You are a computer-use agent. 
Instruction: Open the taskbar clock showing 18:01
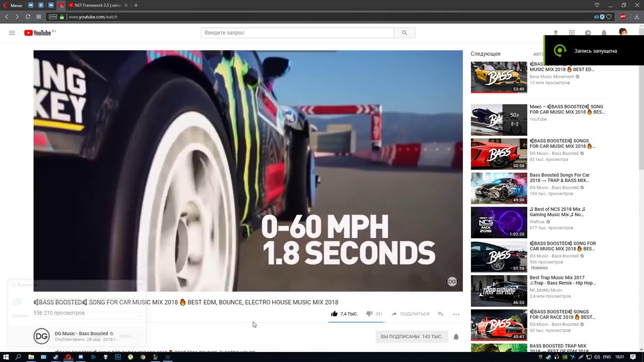pos(620,357)
